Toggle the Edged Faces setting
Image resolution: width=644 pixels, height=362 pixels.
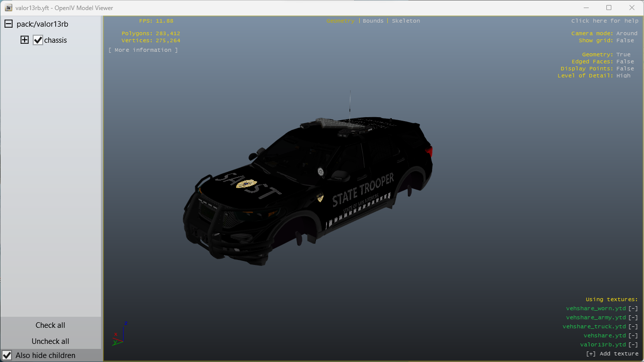pos(625,62)
